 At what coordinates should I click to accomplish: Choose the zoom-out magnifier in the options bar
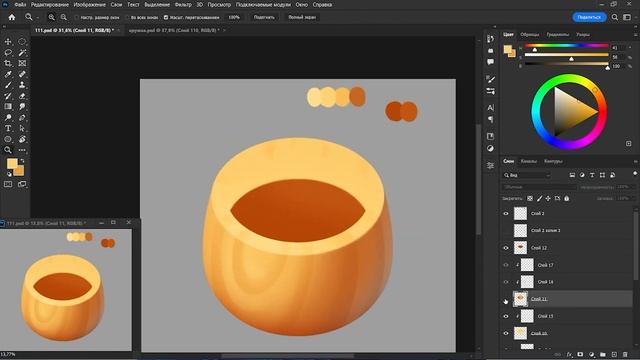click(64, 17)
